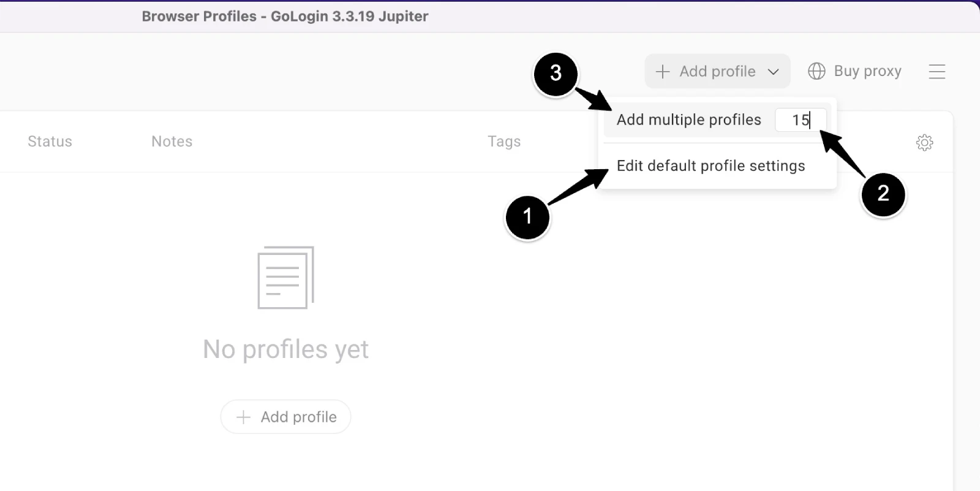This screenshot has width=980, height=491.
Task: Choose Edit default profile settings
Action: pos(710,166)
